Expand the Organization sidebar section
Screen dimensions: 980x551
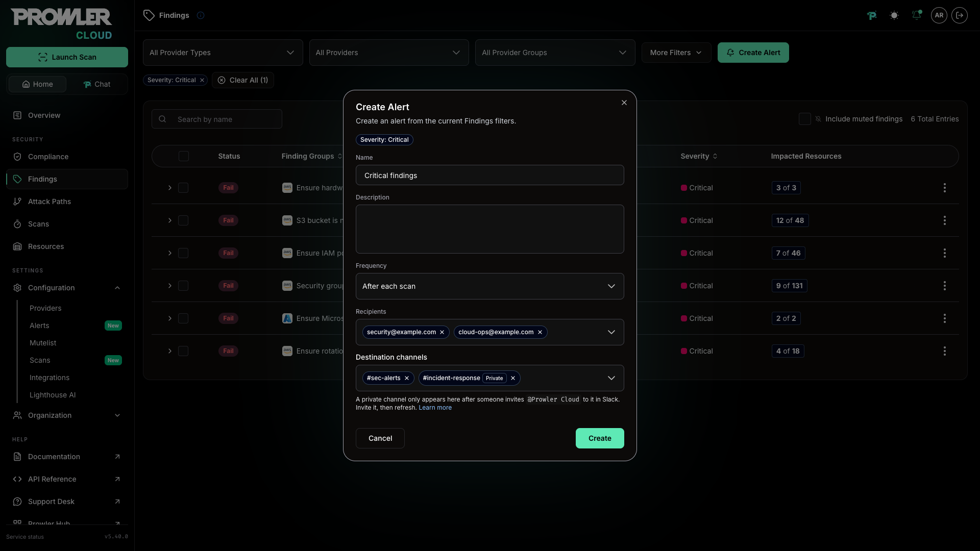67,415
